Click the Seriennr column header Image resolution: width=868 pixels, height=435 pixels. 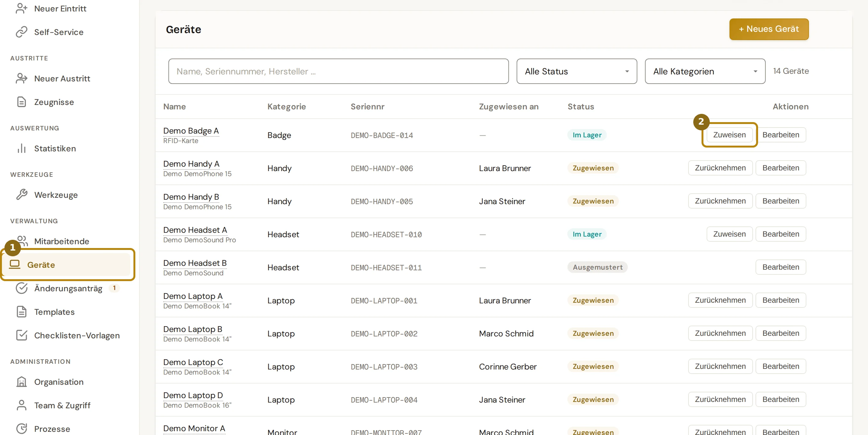tap(367, 107)
